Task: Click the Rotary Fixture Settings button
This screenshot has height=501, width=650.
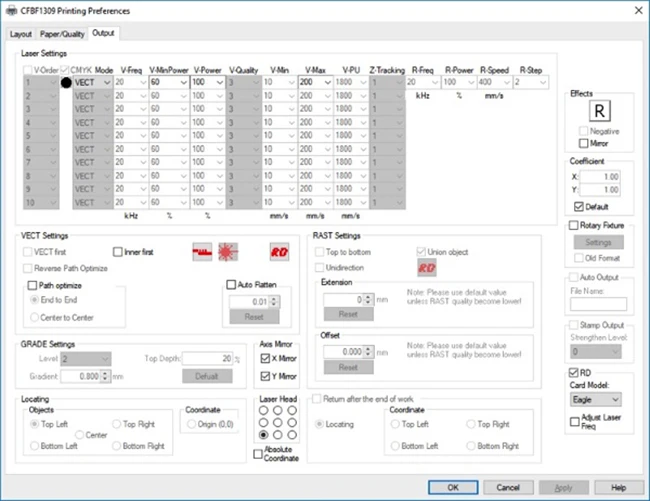Action: 599,242
